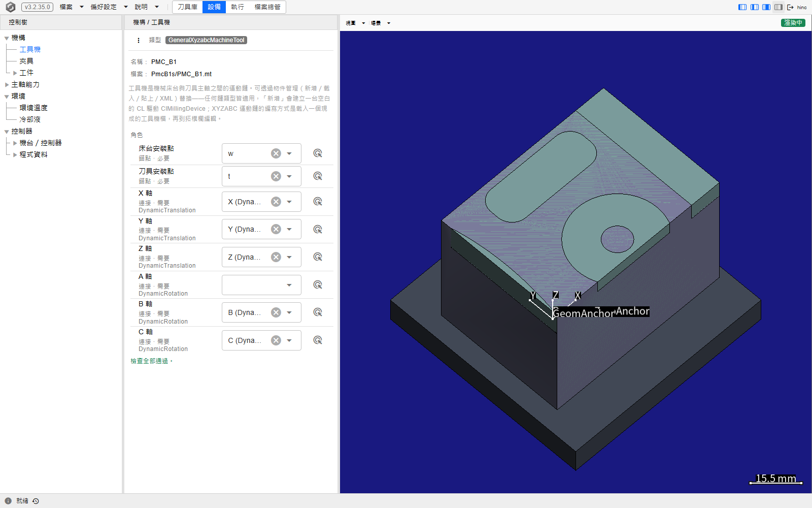Click the application logo icon
The image size is (812, 508).
click(x=10, y=7)
